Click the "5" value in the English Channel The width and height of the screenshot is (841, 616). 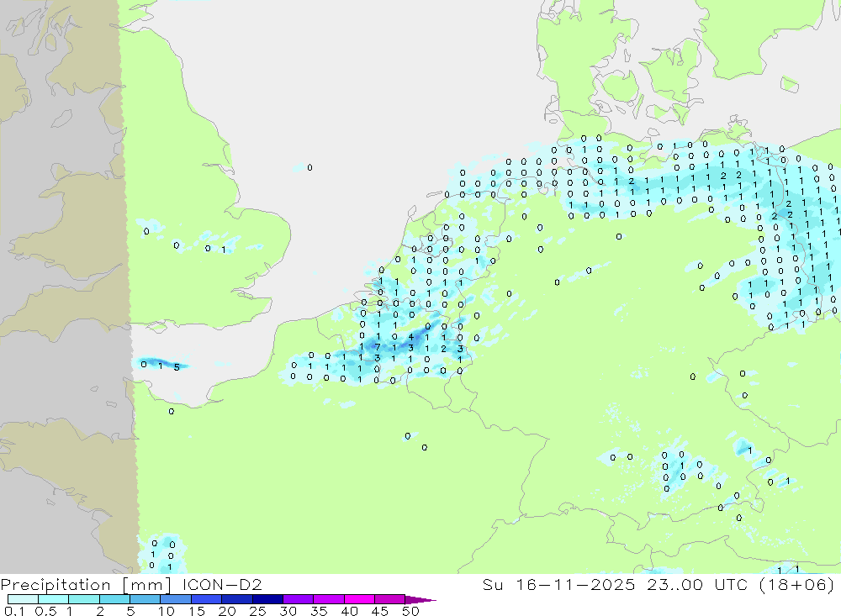point(177,367)
